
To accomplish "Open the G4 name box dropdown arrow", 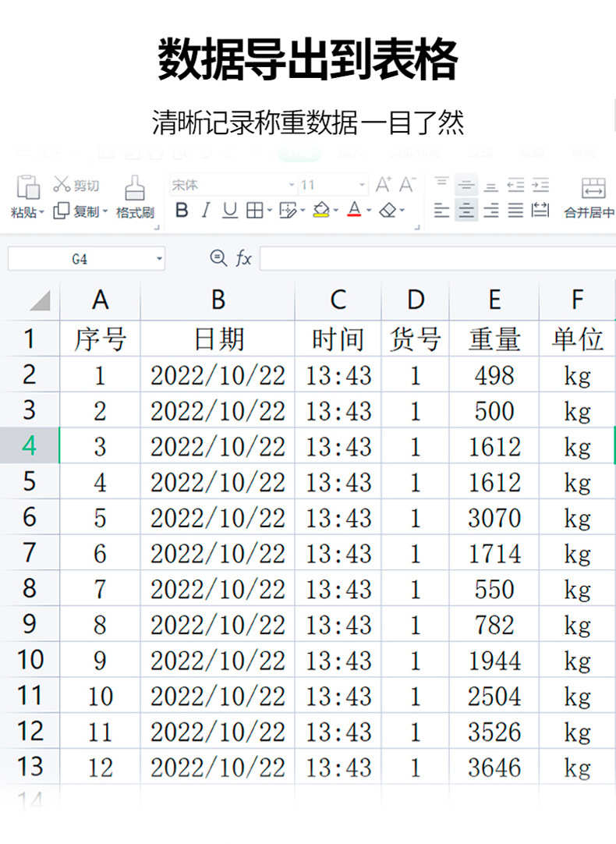I will pos(159,259).
